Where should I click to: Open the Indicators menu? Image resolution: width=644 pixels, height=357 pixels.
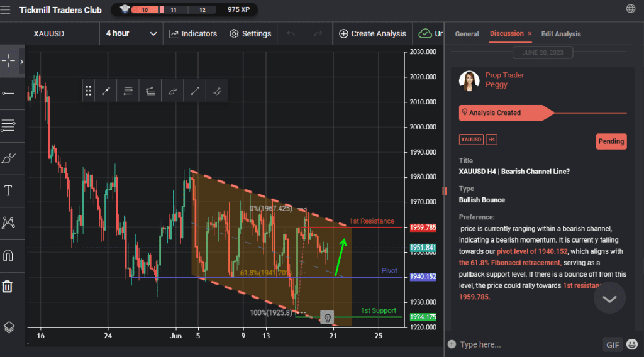point(193,34)
